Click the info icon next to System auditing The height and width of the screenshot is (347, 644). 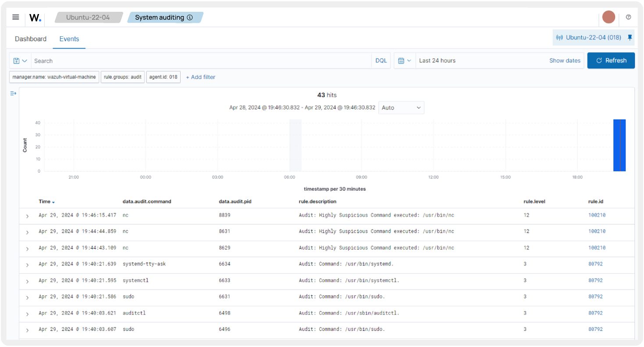pos(189,18)
